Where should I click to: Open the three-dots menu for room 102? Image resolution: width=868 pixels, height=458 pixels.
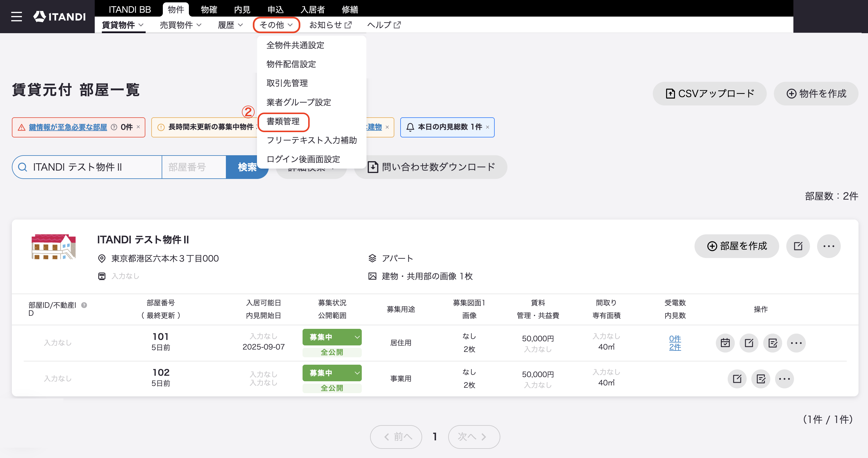(785, 379)
